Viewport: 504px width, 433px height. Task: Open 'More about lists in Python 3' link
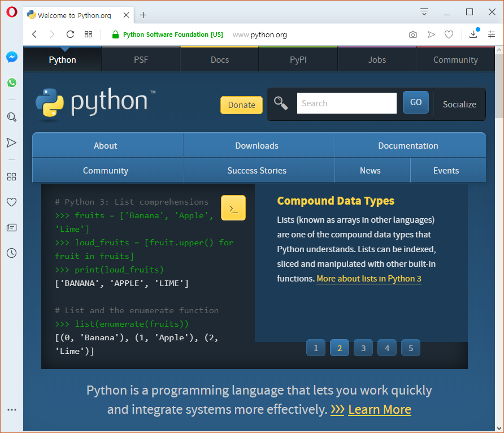pyautogui.click(x=369, y=279)
